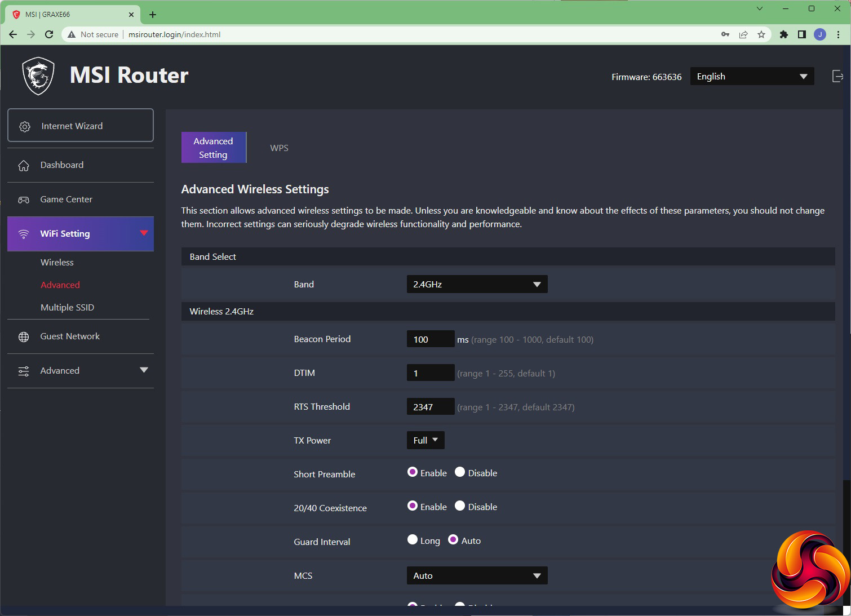Open Game Center via the gamepad icon
This screenshot has width=851, height=616.
(x=24, y=200)
